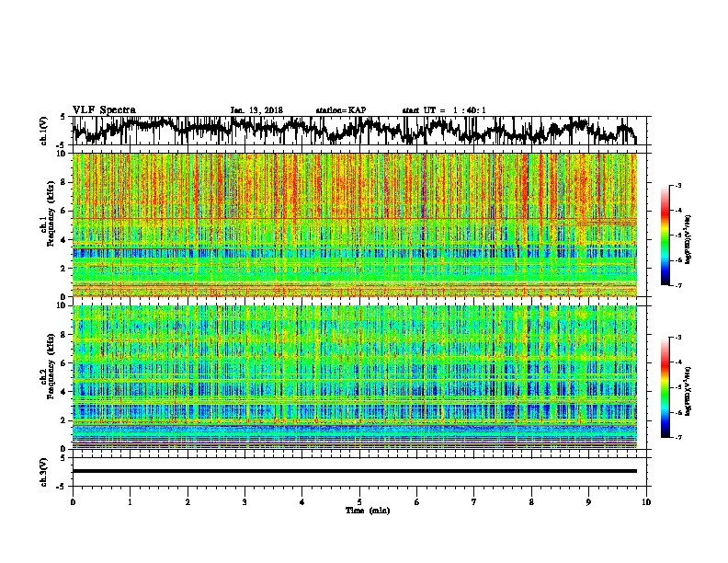Click the "VLF Spectra" plot title
Viewport: 728px width, 563px height.
point(104,110)
